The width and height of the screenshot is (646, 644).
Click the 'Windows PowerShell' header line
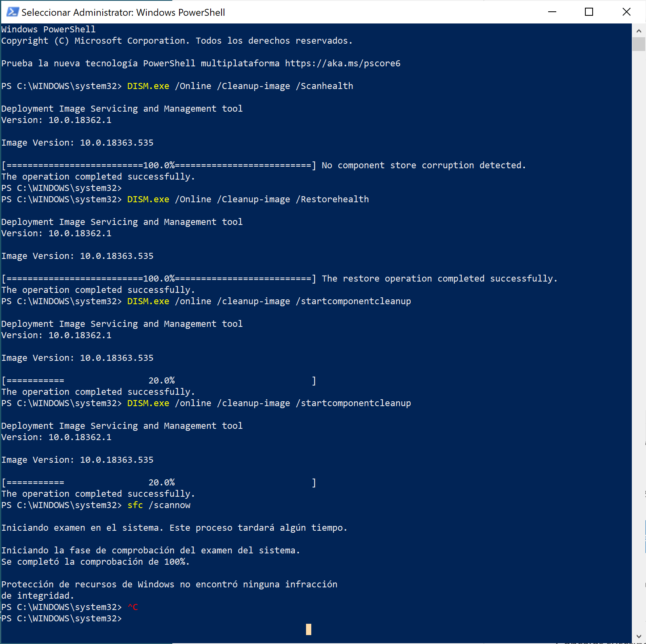(49, 30)
